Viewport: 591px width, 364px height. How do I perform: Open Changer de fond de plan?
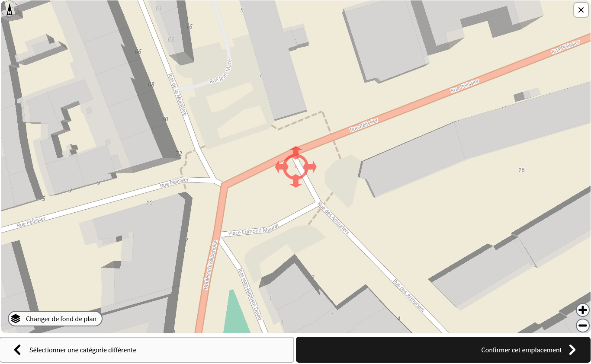tap(55, 319)
